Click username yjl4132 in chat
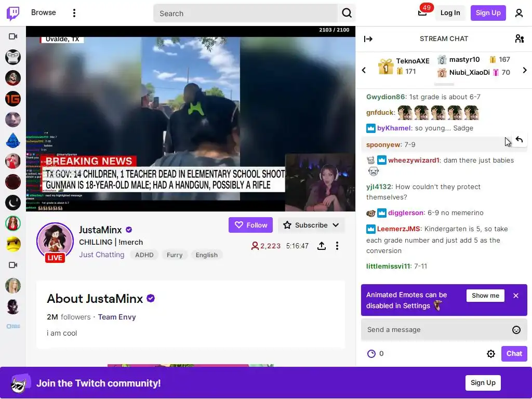The image size is (532, 399). [378, 187]
